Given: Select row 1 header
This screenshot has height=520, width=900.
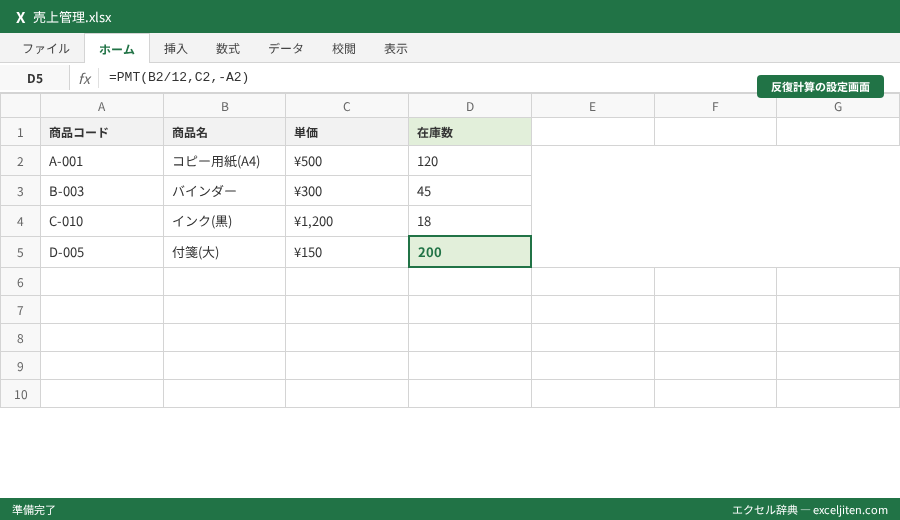Looking at the screenshot, I should [x=20, y=132].
